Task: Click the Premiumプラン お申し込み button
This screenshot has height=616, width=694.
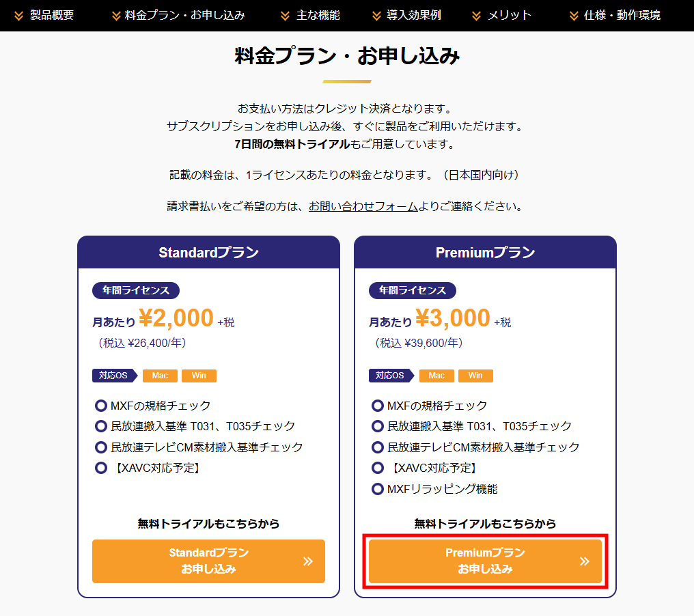Action: (485, 561)
